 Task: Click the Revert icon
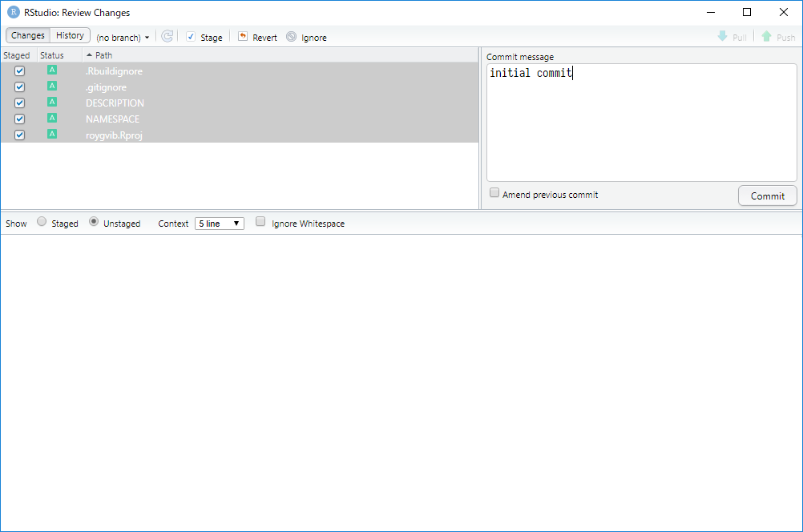point(243,37)
